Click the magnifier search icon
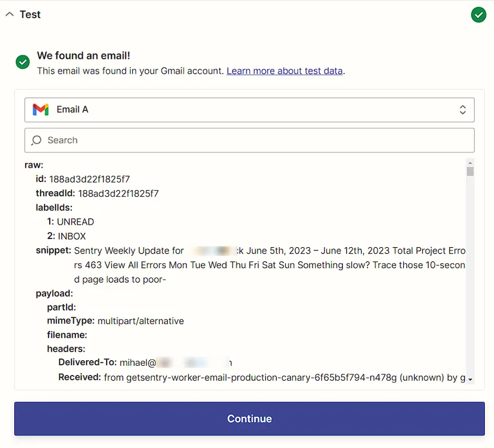Image resolution: width=494 pixels, height=448 pixels. [37, 140]
